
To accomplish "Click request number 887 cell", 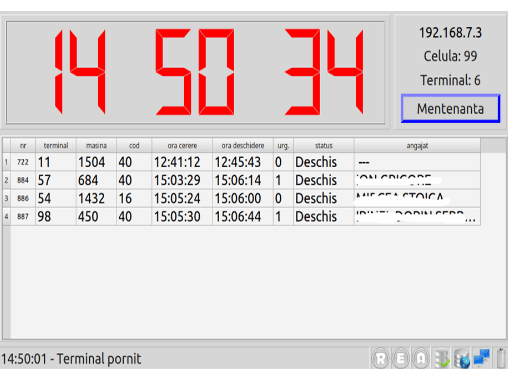I will click(x=23, y=217).
